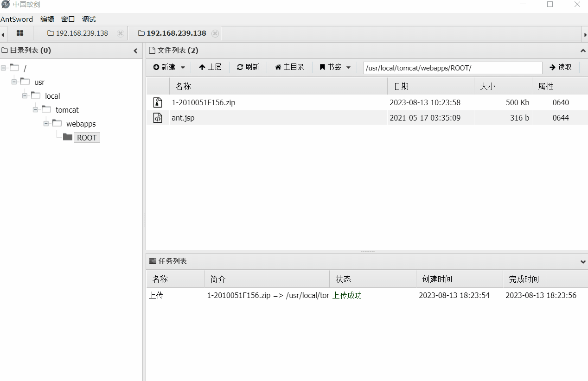Viewport: 588px width, 381px height.
Task: Collapse the local tree node
Action: click(25, 96)
